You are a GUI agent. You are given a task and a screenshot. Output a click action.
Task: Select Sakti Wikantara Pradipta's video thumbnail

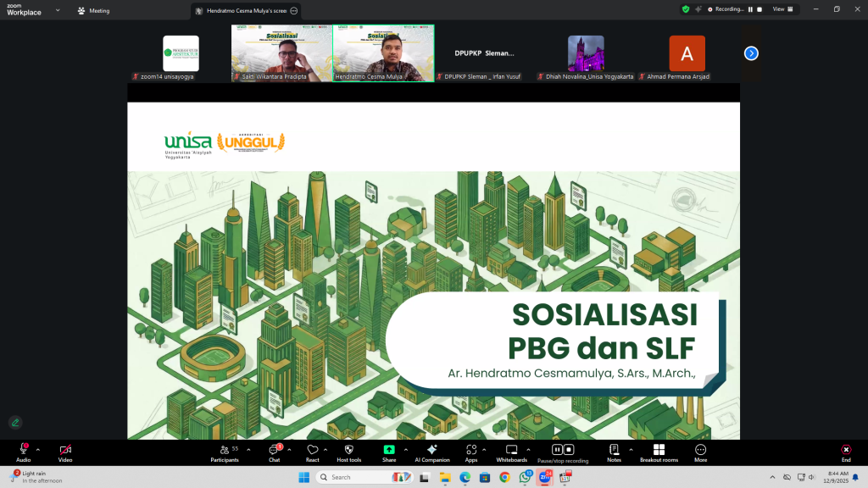pos(281,53)
